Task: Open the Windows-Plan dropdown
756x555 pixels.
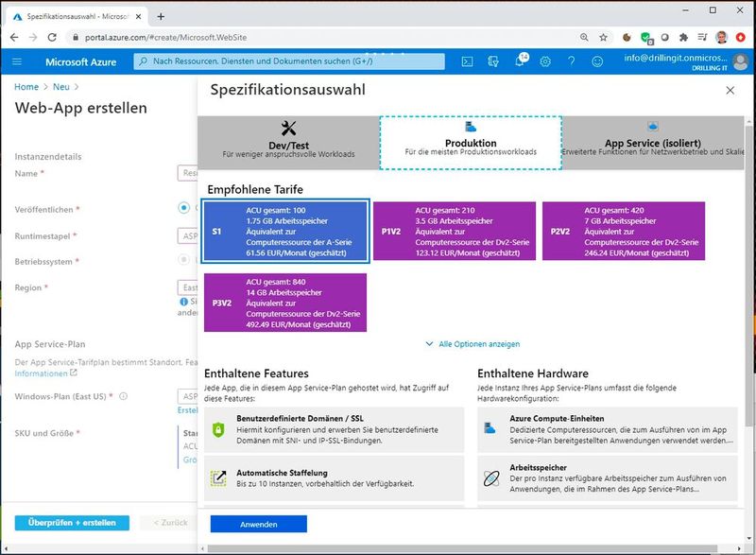Action: click(x=187, y=396)
